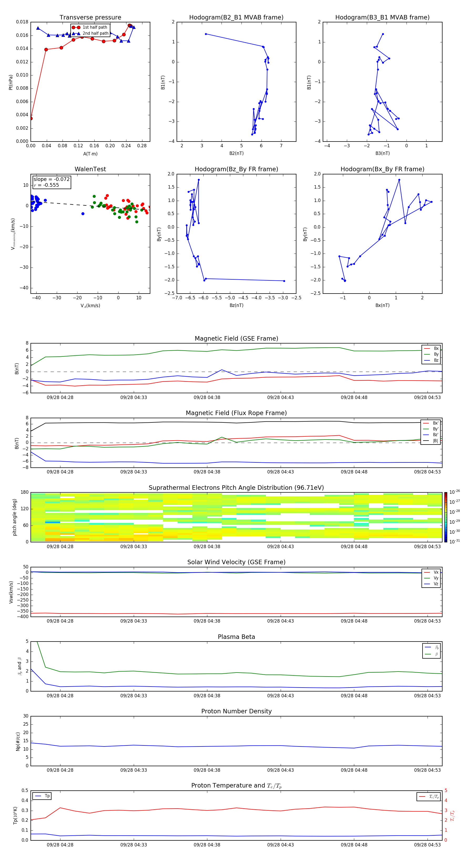Viewport: 473px width, 868px height.
Task: Click the "Transverse pressure" plot title
Action: (x=90, y=18)
